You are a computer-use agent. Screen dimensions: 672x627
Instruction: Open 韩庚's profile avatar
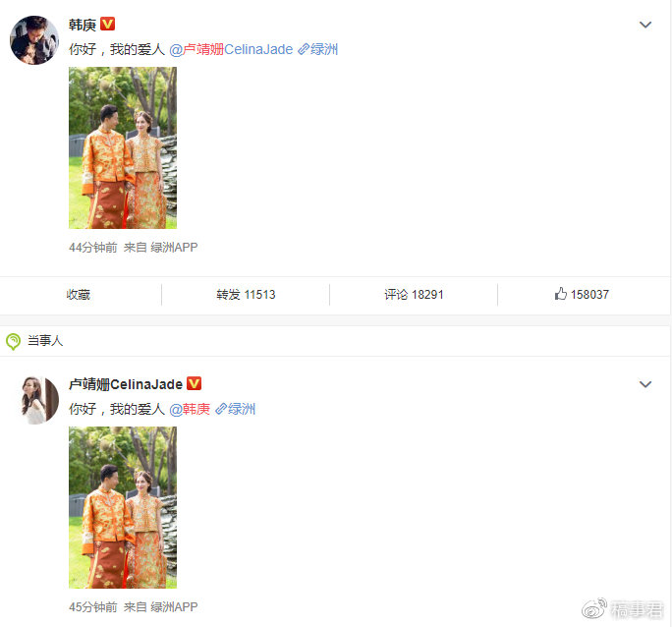pos(34,40)
